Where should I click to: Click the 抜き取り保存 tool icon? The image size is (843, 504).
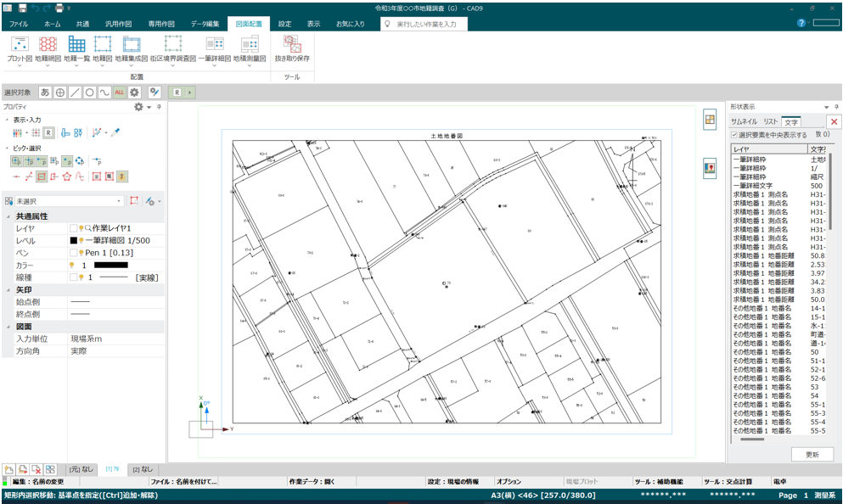[x=292, y=44]
